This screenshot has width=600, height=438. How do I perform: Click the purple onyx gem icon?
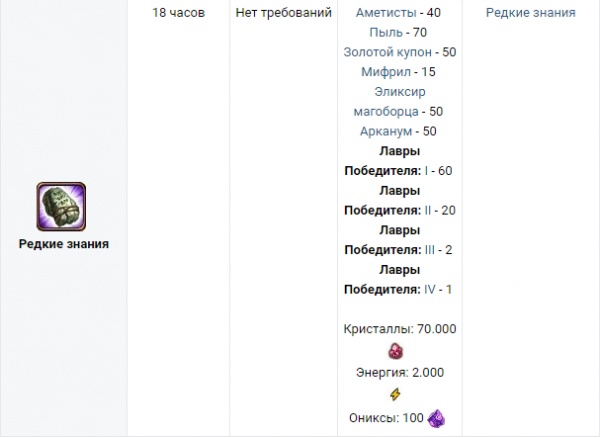point(437,417)
